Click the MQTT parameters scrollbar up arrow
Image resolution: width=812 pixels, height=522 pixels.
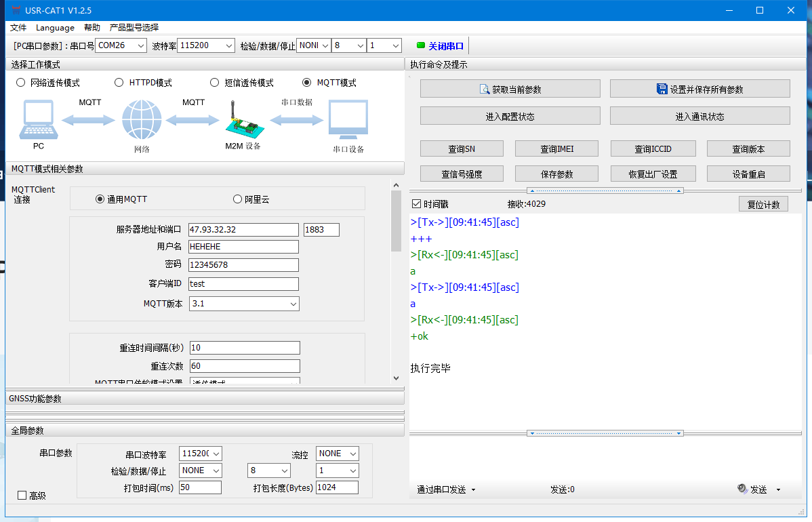pyautogui.click(x=396, y=185)
